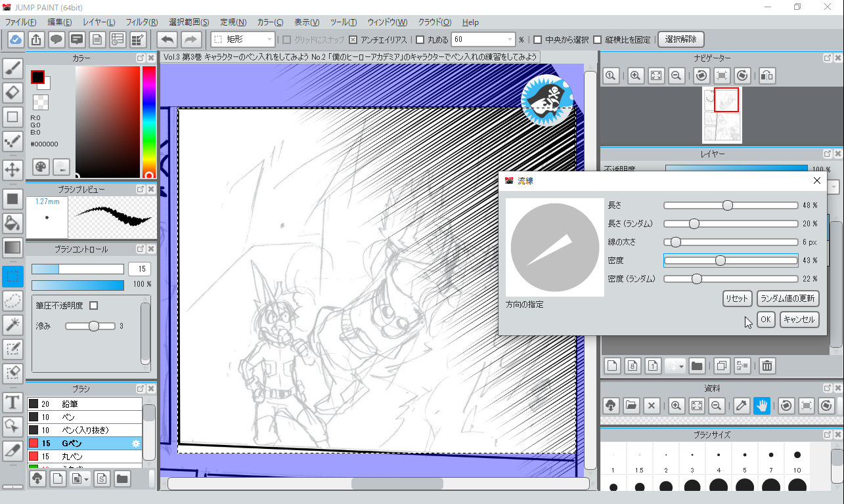The width and height of the screenshot is (844, 504).
Task: Select the Brush tool in left toolbar
Action: pos(12,68)
